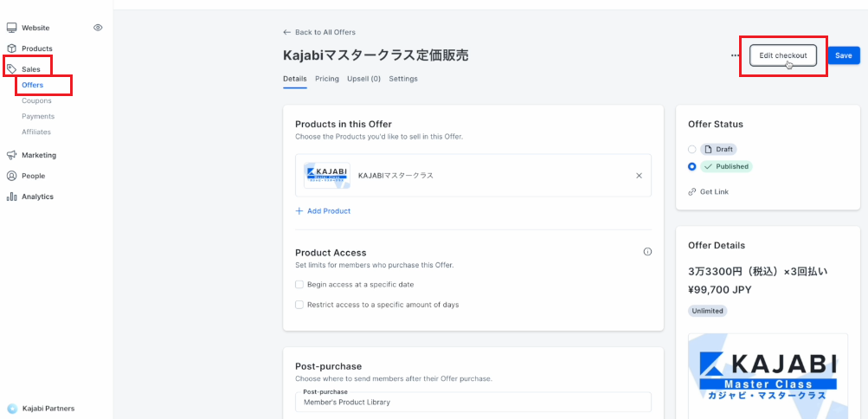
Task: Click the Analytics bar chart icon
Action: pyautogui.click(x=11, y=197)
